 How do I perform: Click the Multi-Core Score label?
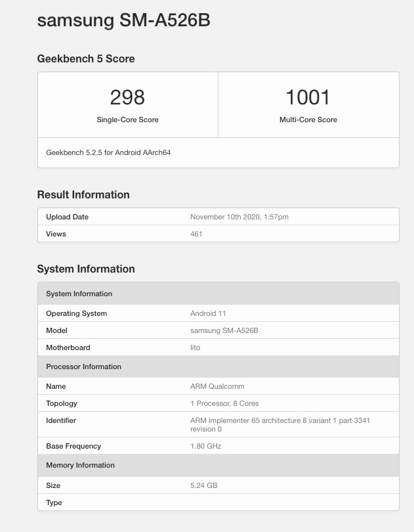[308, 120]
